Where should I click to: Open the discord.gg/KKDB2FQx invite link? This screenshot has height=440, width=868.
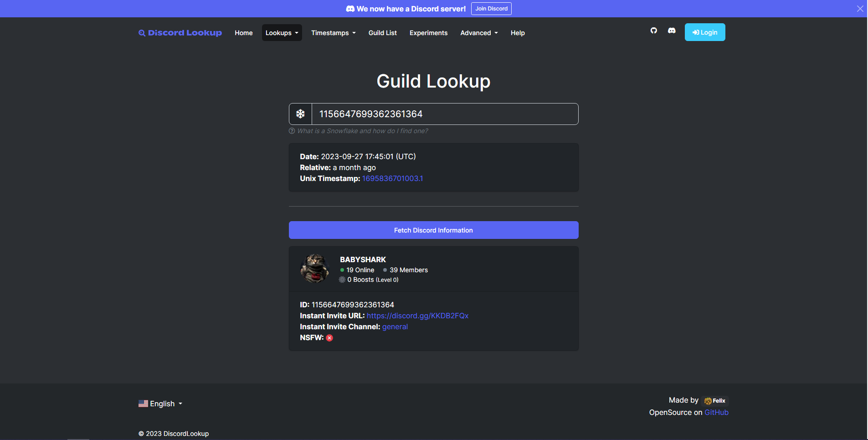(417, 316)
